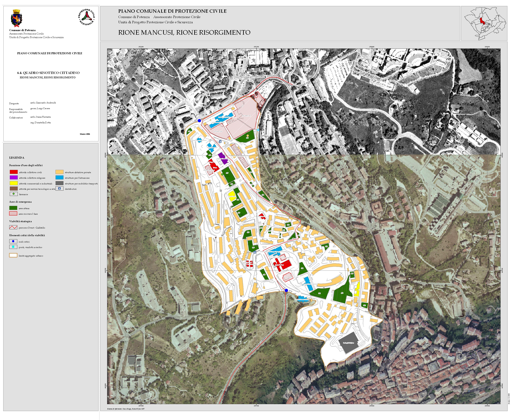Click the Protezione Civile Nazionale logo
Viewport: 517px width, 420px height.
pyautogui.click(x=86, y=17)
